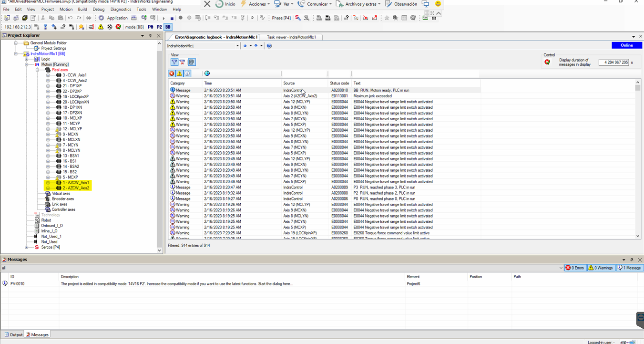Open the Build menu
Viewport: 644px width, 344px height.
coord(82,9)
